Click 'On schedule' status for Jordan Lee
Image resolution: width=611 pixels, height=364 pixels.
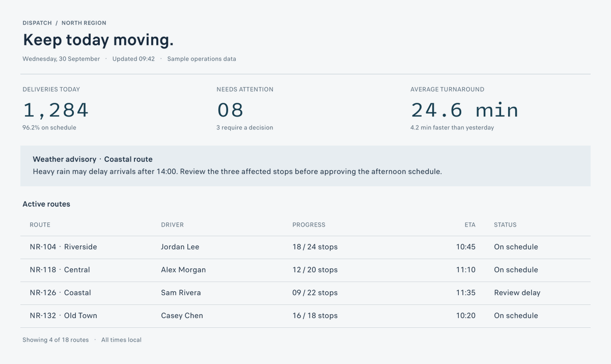click(516, 247)
